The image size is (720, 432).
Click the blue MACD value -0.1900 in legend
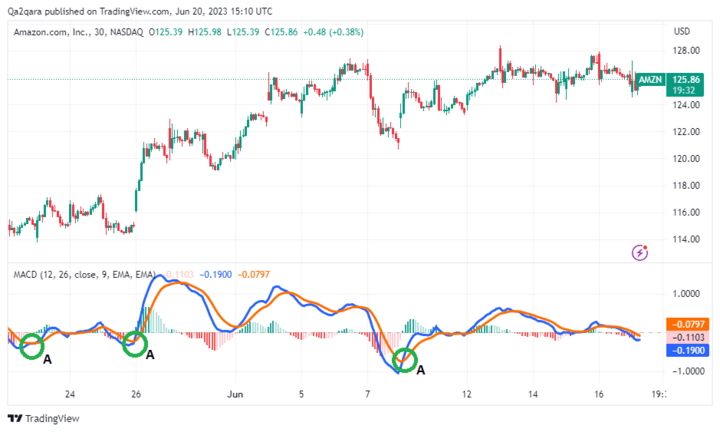[216, 275]
